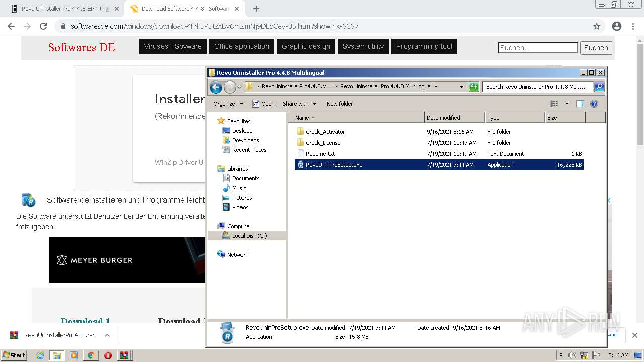Toggle the preview pane icon in Explorer

coord(580,104)
